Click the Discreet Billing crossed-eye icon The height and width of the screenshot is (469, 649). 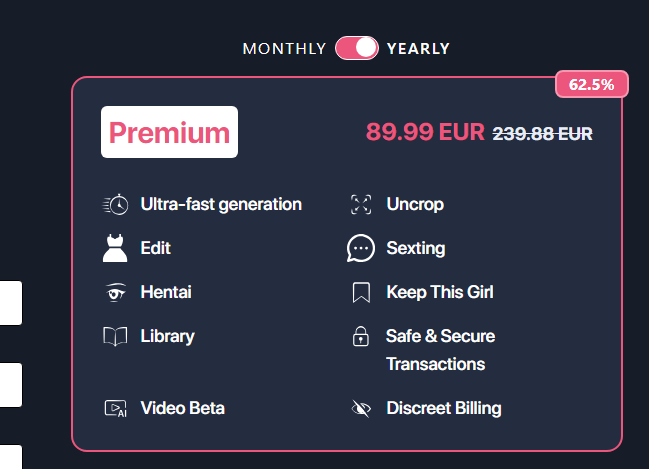tap(361, 409)
